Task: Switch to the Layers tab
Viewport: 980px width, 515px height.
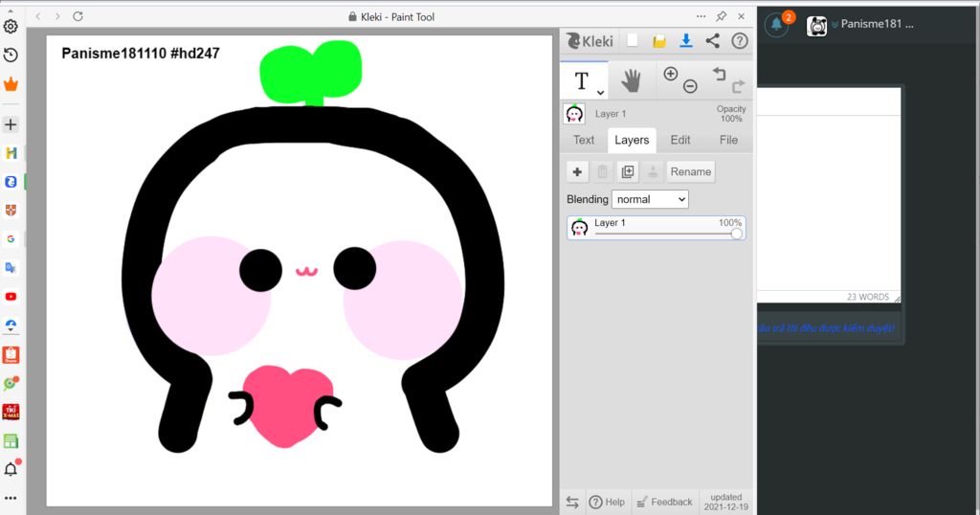Action: (632, 140)
